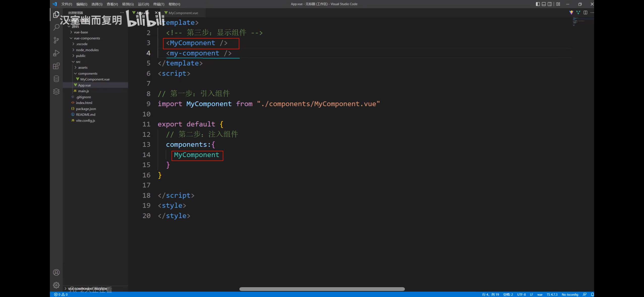Screen dimensions: 644x297
Task: Open the Run and Debug view
Action: click(x=56, y=53)
